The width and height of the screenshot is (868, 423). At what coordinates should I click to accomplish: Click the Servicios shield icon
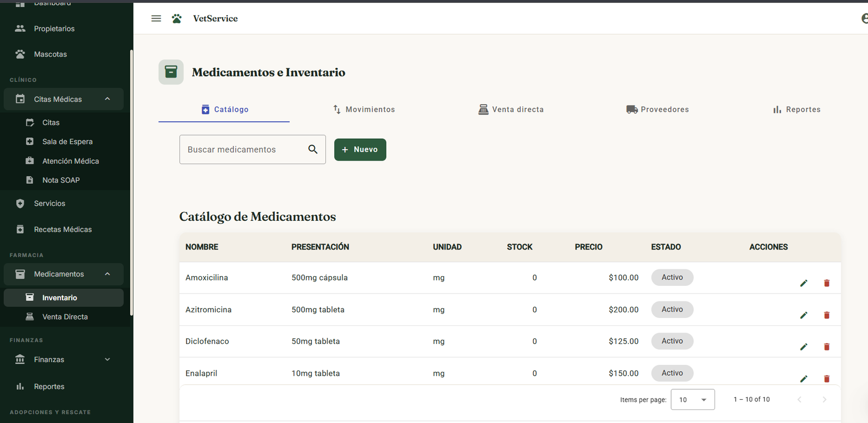pos(20,203)
